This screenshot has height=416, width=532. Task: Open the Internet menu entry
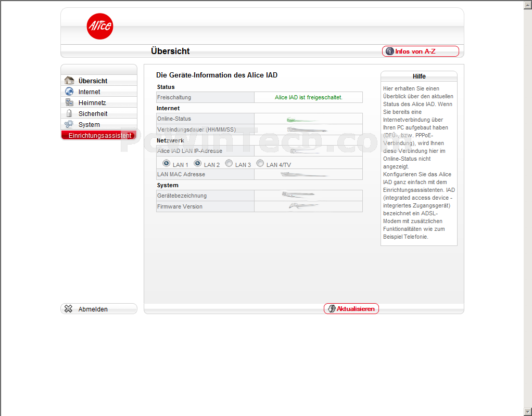pyautogui.click(x=99, y=92)
